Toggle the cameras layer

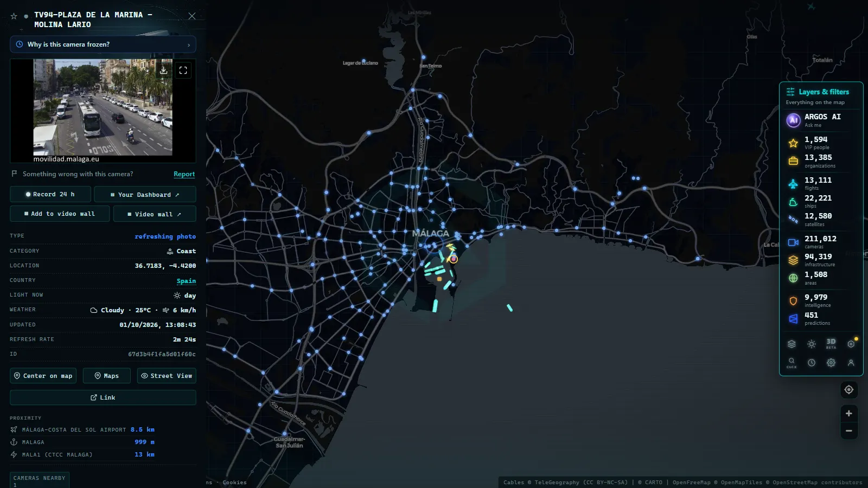tap(821, 242)
